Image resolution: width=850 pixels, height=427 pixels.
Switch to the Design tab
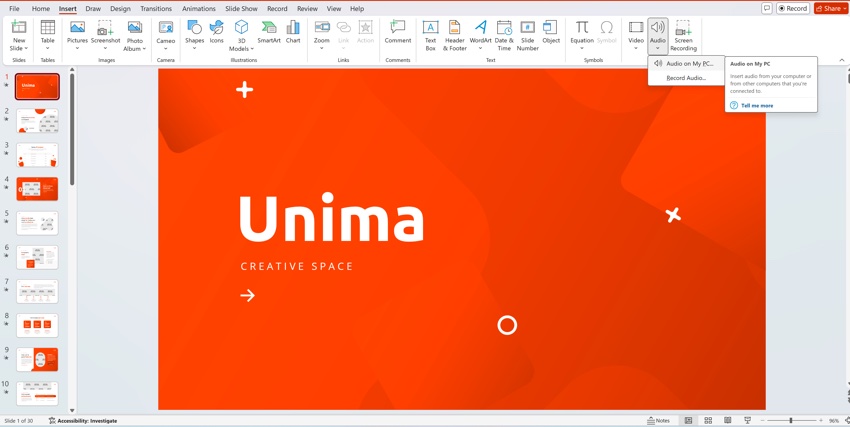120,9
